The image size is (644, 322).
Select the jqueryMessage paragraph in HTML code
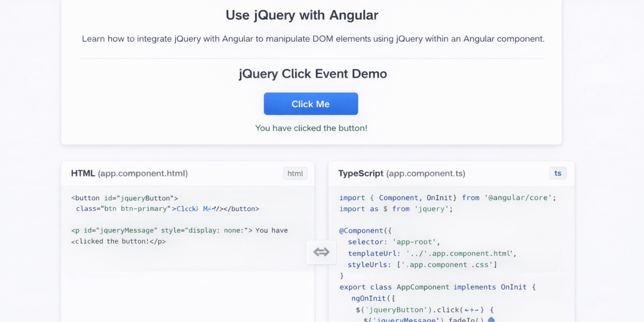pyautogui.click(x=179, y=230)
